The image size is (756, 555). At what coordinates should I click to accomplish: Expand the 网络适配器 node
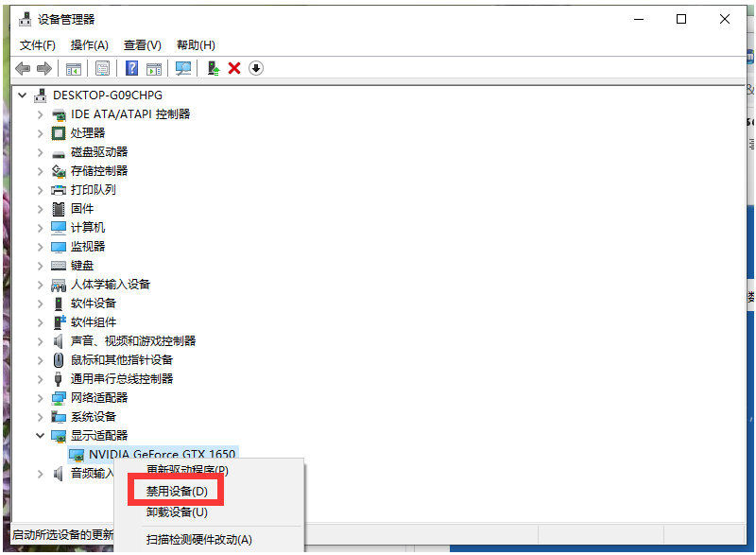tap(40, 398)
